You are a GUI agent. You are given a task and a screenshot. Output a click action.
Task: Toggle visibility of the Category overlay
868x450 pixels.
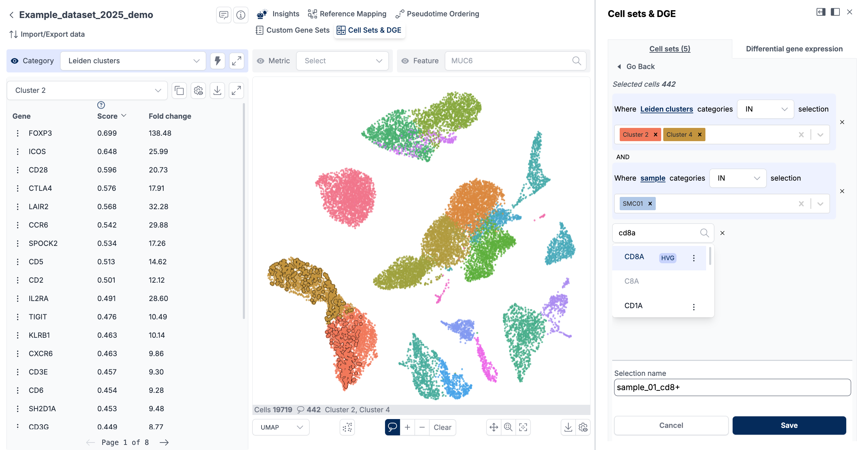[x=14, y=61]
